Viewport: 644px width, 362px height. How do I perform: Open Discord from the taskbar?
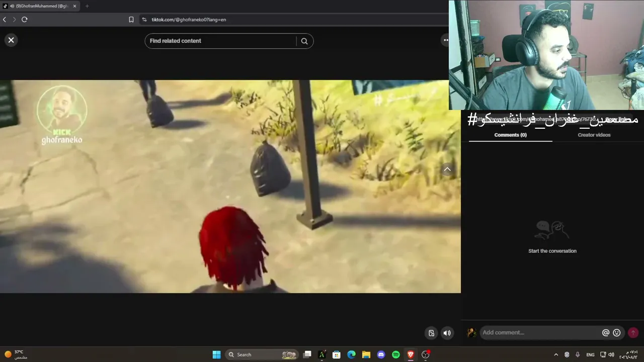click(381, 354)
